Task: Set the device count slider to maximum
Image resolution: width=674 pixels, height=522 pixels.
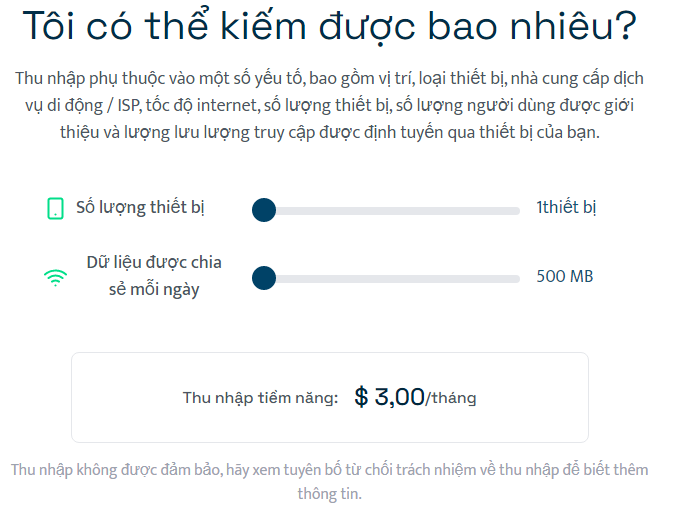Action: pos(518,210)
